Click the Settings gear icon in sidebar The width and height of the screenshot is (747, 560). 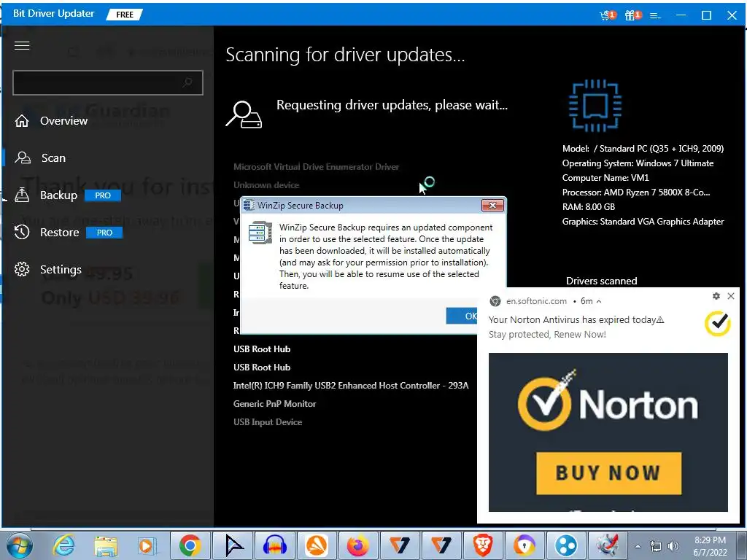(22, 269)
